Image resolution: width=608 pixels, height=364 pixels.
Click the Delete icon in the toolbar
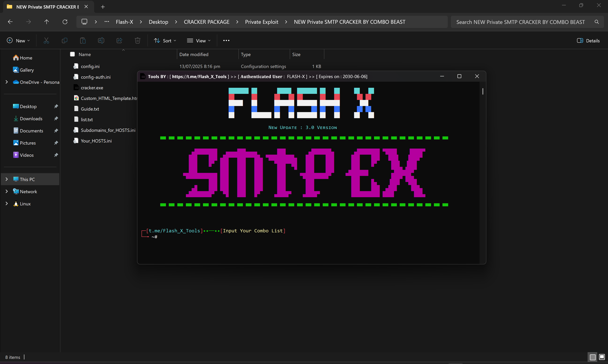[x=137, y=40]
